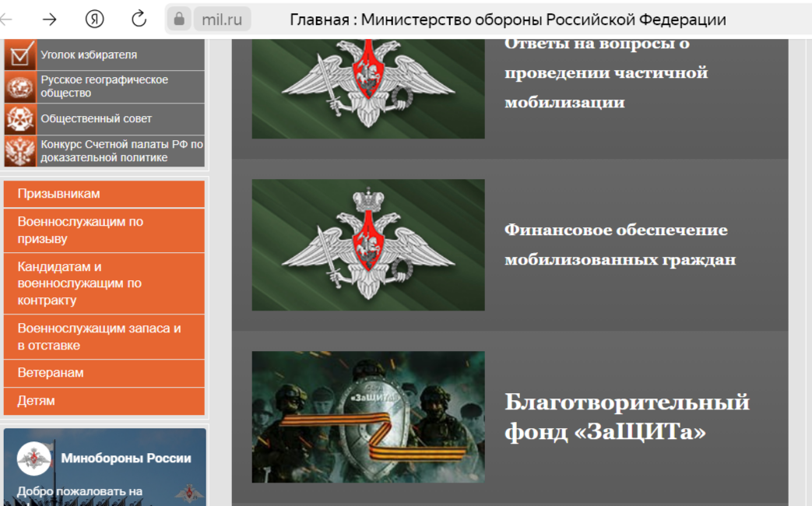Click the mobilization answers eagle emblem thumbnail
This screenshot has height=506, width=812.
pos(368,89)
